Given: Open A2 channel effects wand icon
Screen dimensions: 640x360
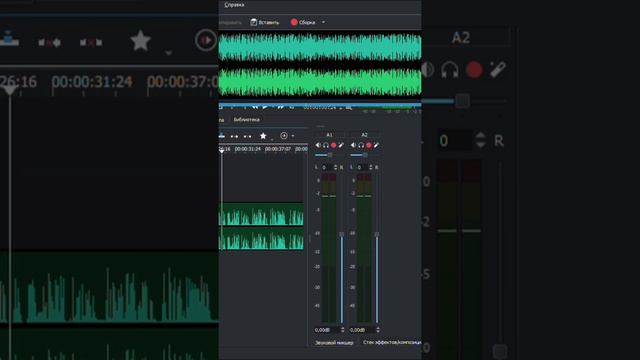Looking at the screenshot, I should 376,145.
